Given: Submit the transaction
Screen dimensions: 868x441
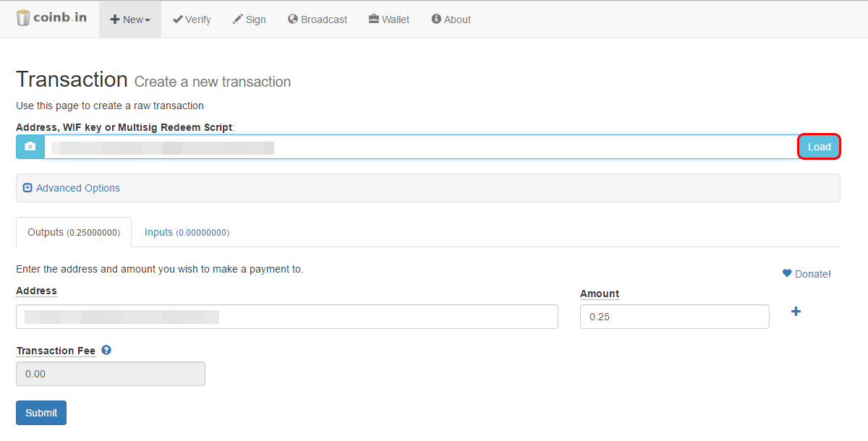Looking at the screenshot, I should click(x=41, y=413).
